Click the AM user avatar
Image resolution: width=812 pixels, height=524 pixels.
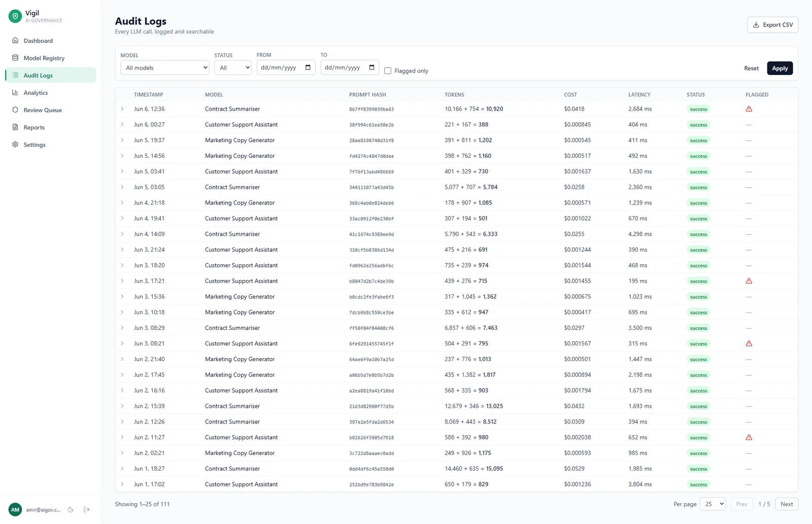pos(15,509)
